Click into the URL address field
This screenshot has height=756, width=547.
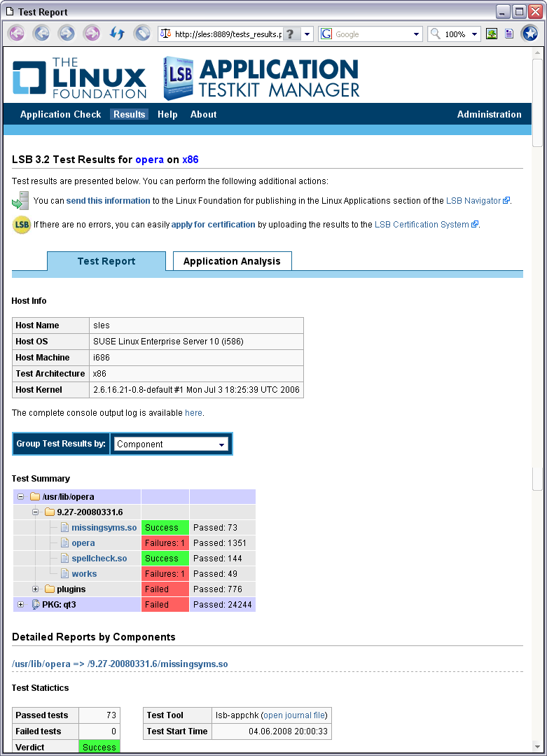coord(228,34)
